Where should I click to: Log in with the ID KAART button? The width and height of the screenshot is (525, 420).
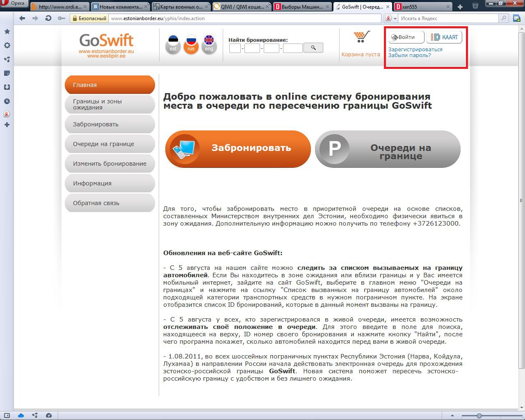coord(445,37)
